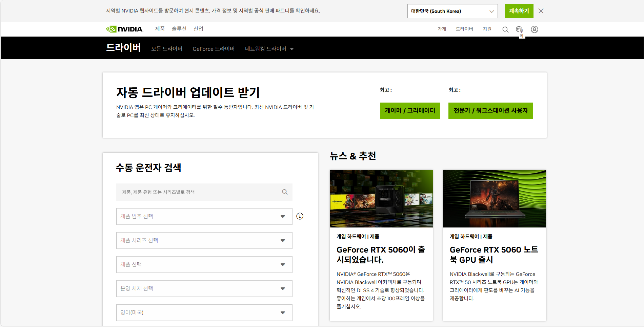Open the 지원 support link
644x327 pixels.
[487, 29]
